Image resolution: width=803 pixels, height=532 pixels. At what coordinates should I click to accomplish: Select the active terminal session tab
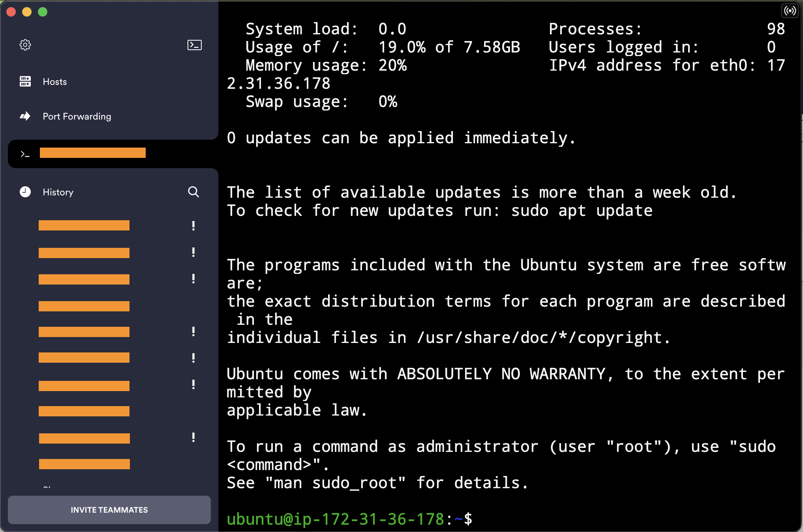[x=93, y=153]
